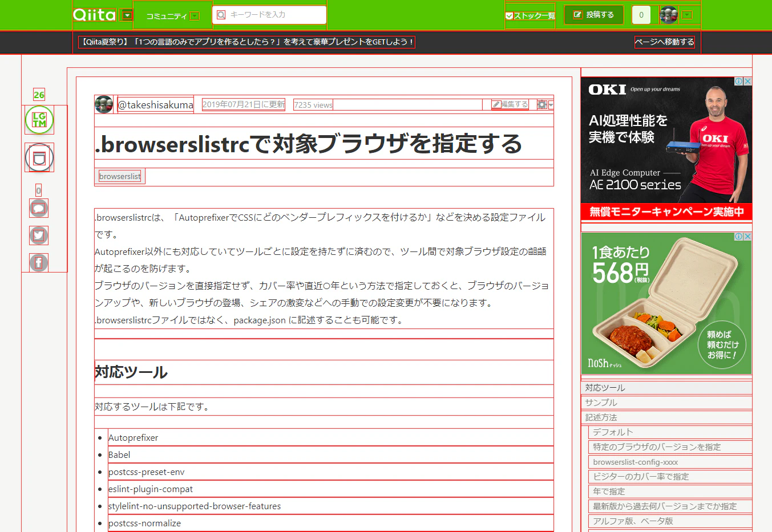Screen dimensions: 772x532
Task: Click the author's avatar beside @takeshisakuma
Action: (104, 104)
